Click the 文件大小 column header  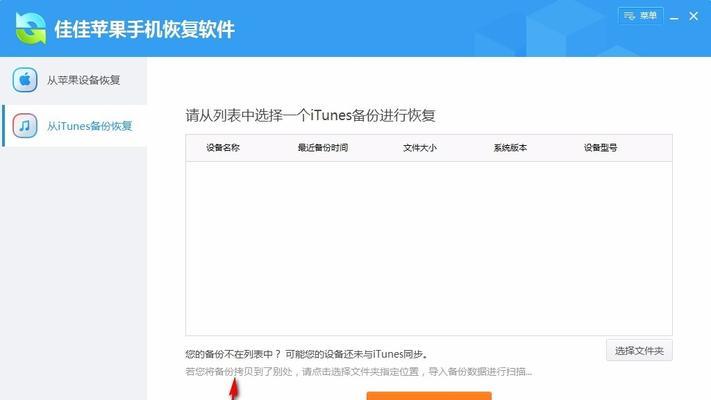point(419,148)
